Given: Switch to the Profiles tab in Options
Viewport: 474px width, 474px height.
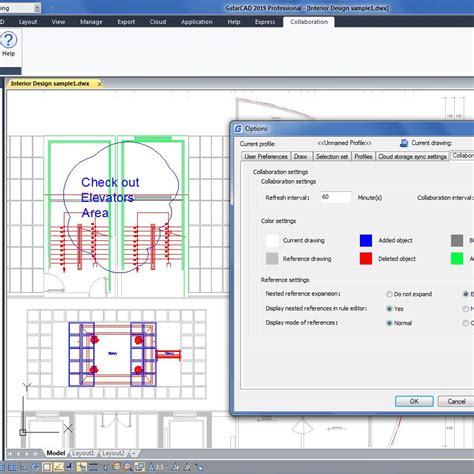Looking at the screenshot, I should click(x=363, y=157).
